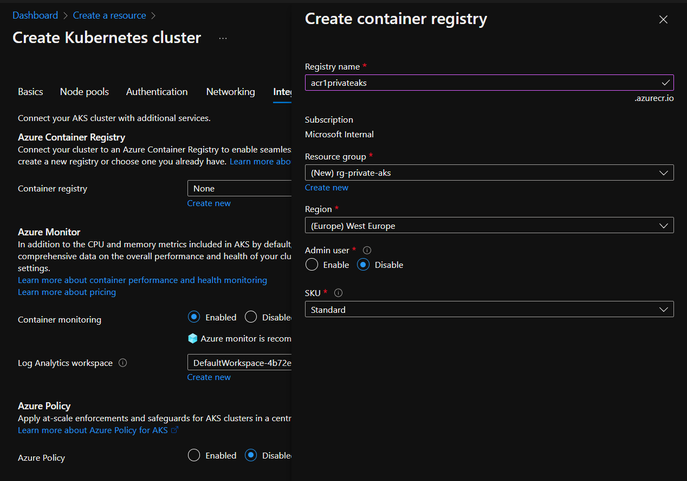Open Learn more about pricing link
The height and width of the screenshot is (481, 687).
click(x=67, y=292)
